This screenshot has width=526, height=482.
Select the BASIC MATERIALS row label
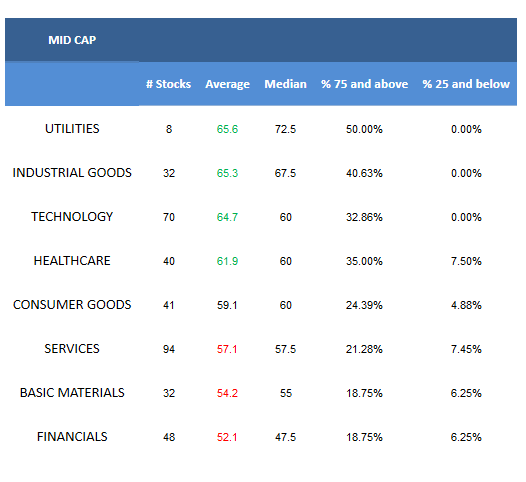[72, 392]
